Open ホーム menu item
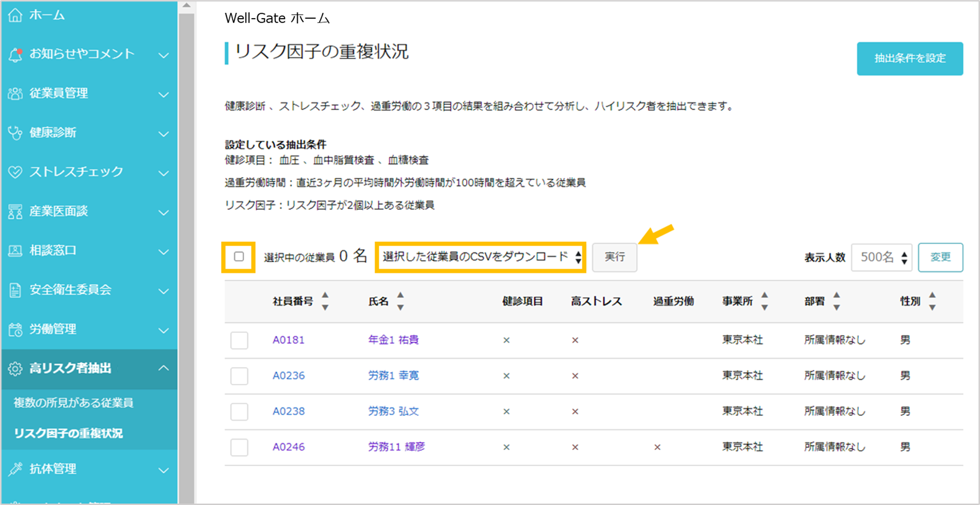This screenshot has width=980, height=505. point(47,15)
